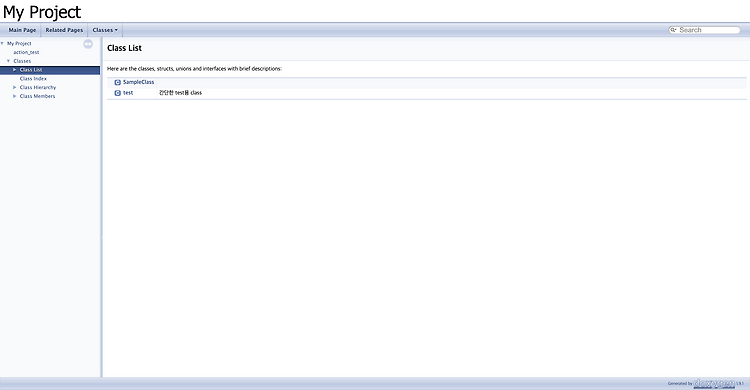Screen dimensions: 750x390
Task: Collapse the Classes tree node
Action: (x=9, y=61)
